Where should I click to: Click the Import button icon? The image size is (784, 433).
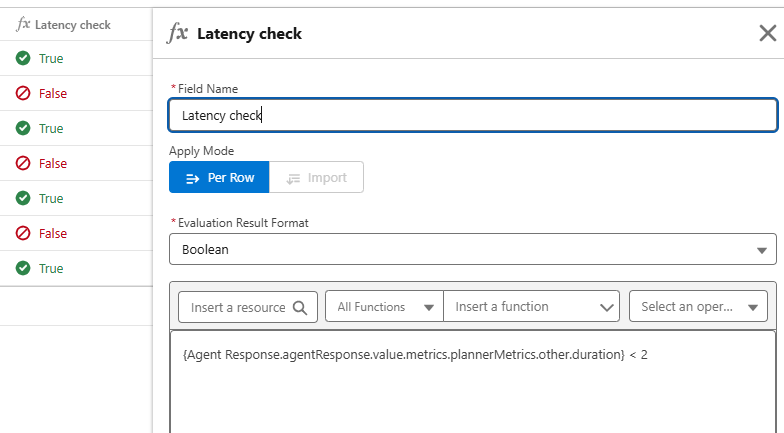294,178
